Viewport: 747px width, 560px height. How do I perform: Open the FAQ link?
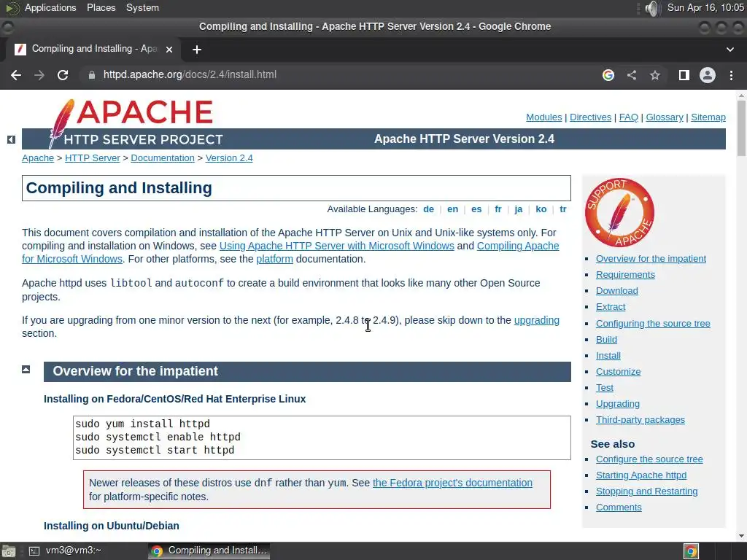pos(628,117)
